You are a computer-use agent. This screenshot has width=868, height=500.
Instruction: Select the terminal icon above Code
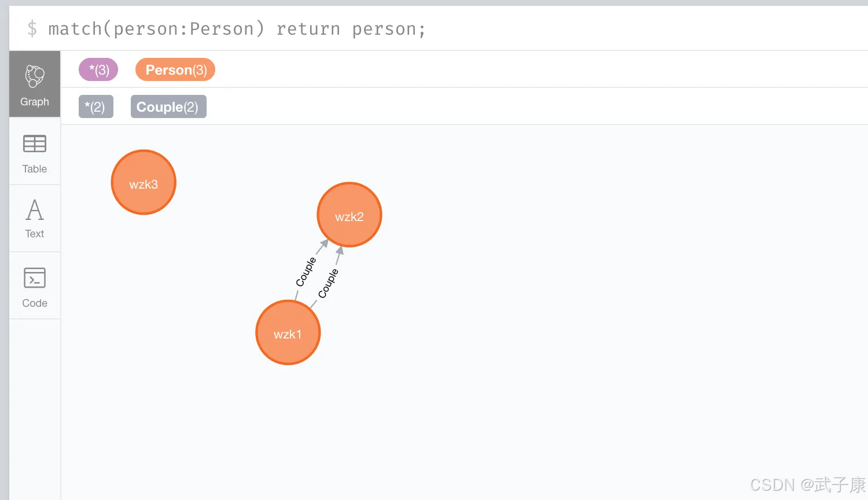pos(34,278)
